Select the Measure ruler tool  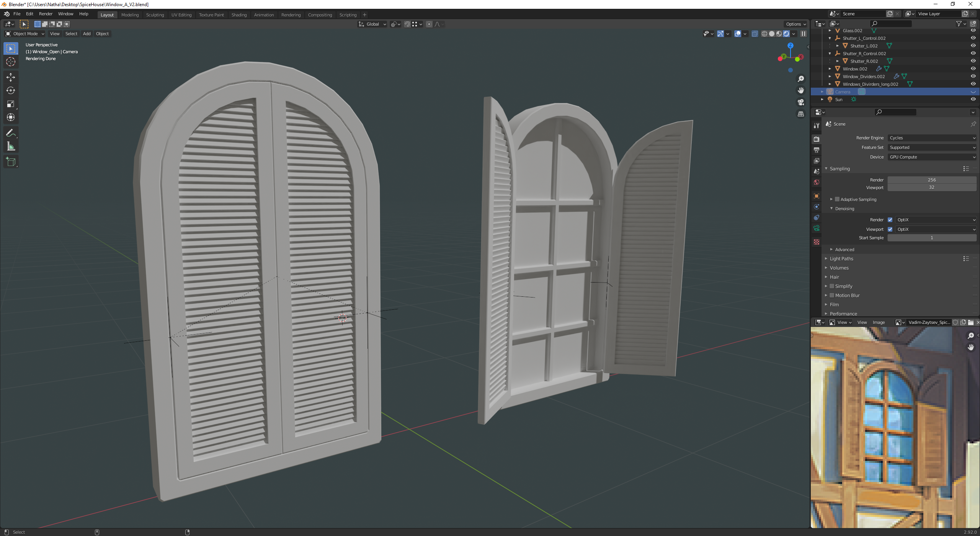coord(11,146)
